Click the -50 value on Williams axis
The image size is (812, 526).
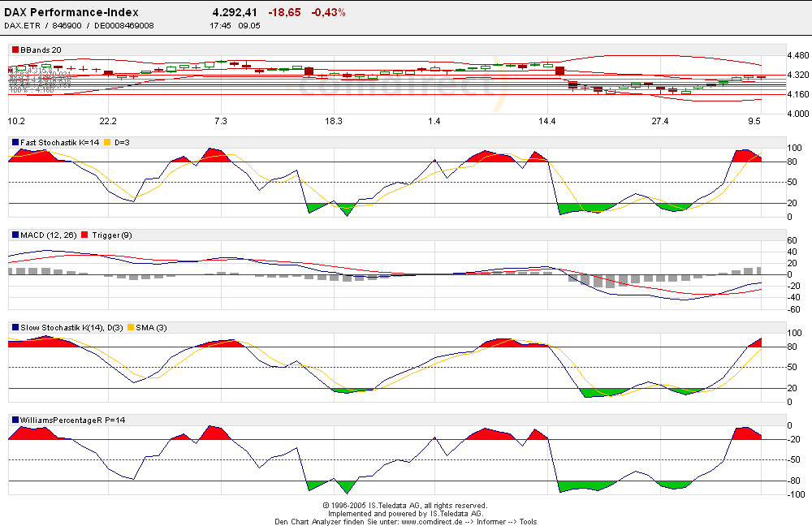click(793, 459)
